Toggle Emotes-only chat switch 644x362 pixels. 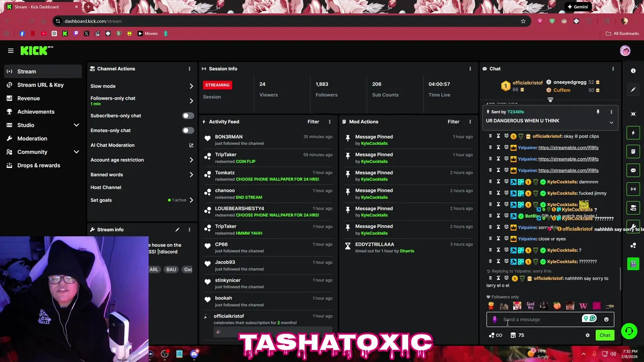click(x=188, y=131)
